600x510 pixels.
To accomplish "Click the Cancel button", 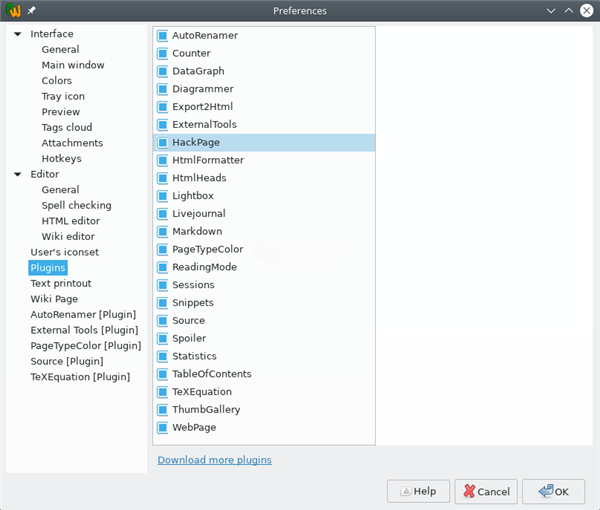I will (x=486, y=492).
